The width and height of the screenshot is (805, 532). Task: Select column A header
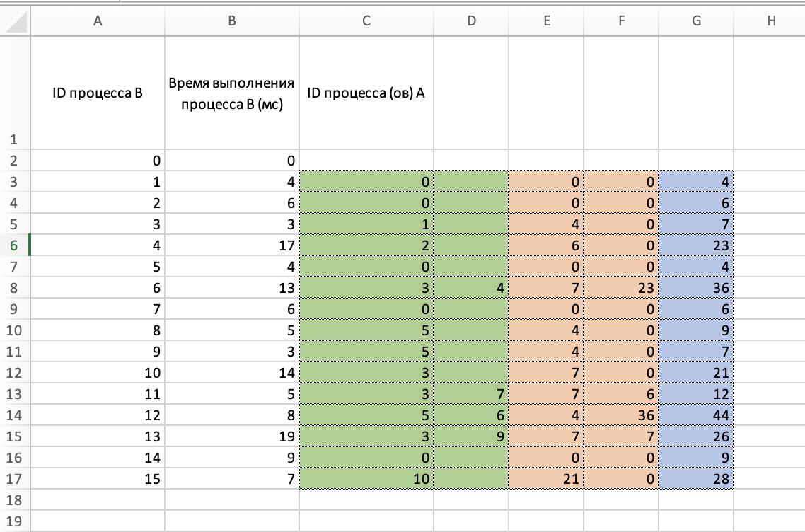tap(98, 22)
